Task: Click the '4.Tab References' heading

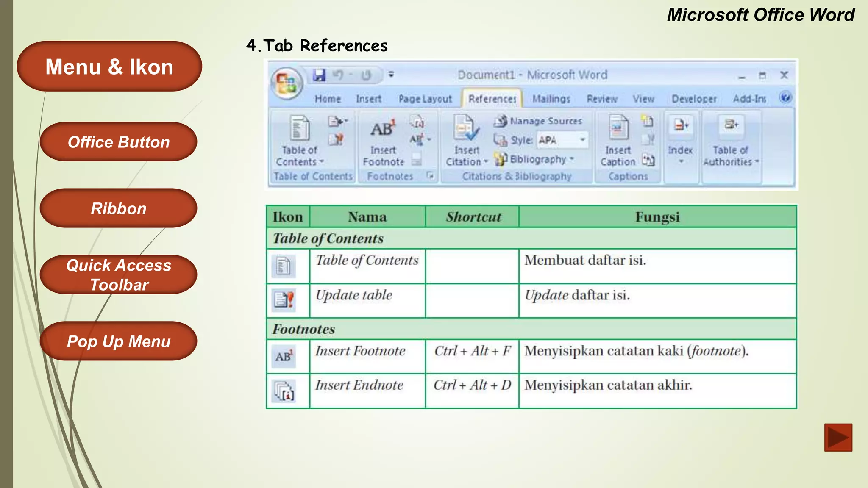Action: (x=317, y=45)
